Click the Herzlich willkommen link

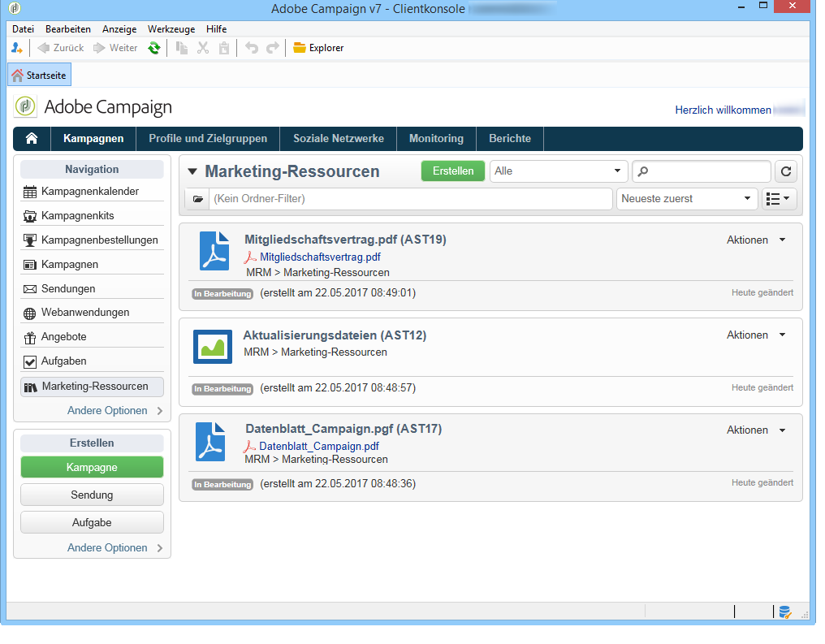pyautogui.click(x=723, y=110)
